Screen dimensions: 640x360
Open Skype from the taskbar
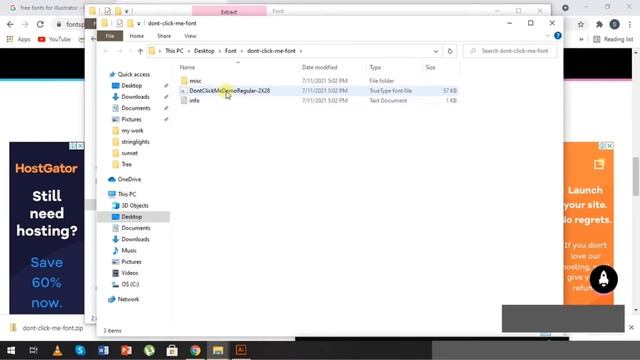coord(80,350)
